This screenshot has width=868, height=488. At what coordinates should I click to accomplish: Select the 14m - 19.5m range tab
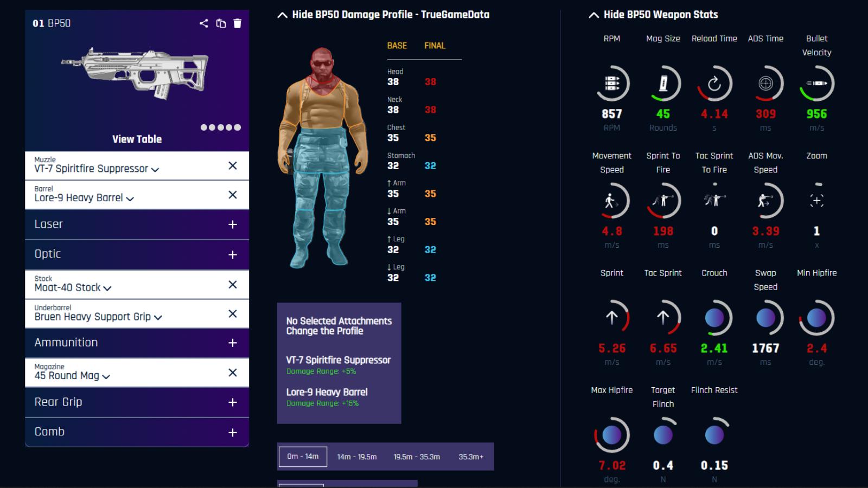[356, 457]
